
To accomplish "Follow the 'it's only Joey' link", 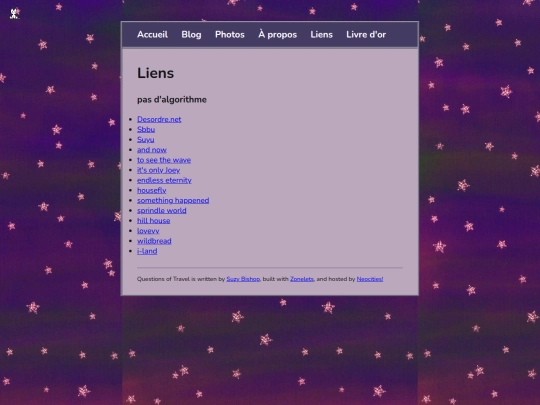I will click(158, 170).
